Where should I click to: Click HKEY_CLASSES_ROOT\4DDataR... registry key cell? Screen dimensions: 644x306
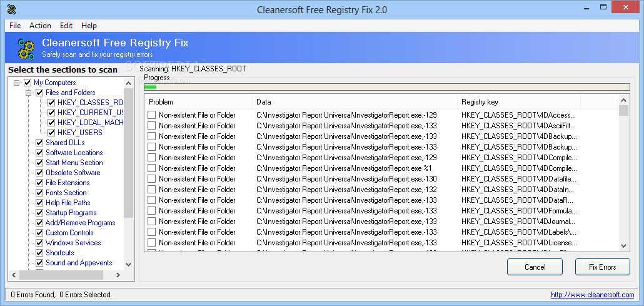point(518,200)
